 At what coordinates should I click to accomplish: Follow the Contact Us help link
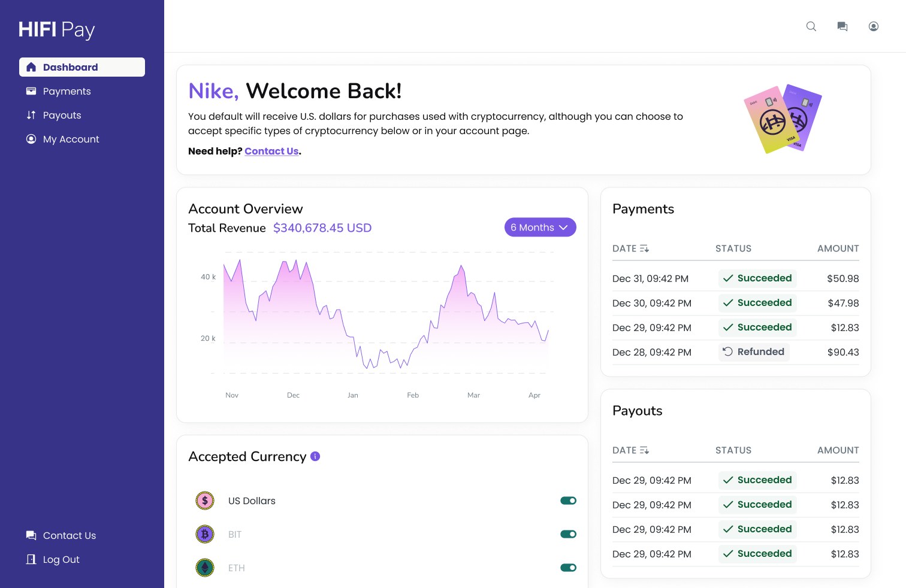point(271,151)
